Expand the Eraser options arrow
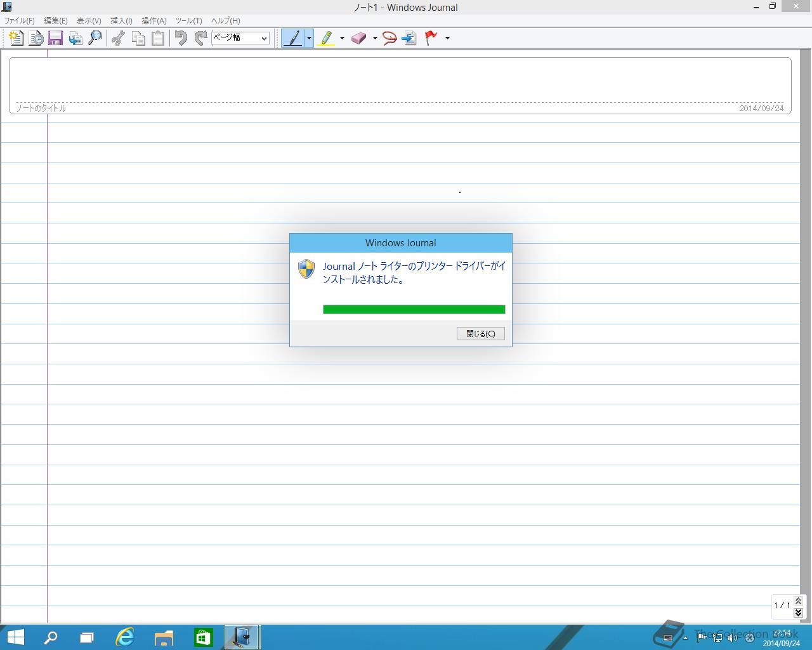Viewport: 812px width, 650px height. [375, 38]
